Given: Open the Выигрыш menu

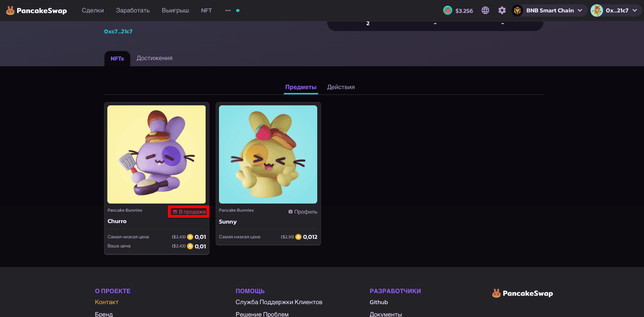Looking at the screenshot, I should (175, 10).
